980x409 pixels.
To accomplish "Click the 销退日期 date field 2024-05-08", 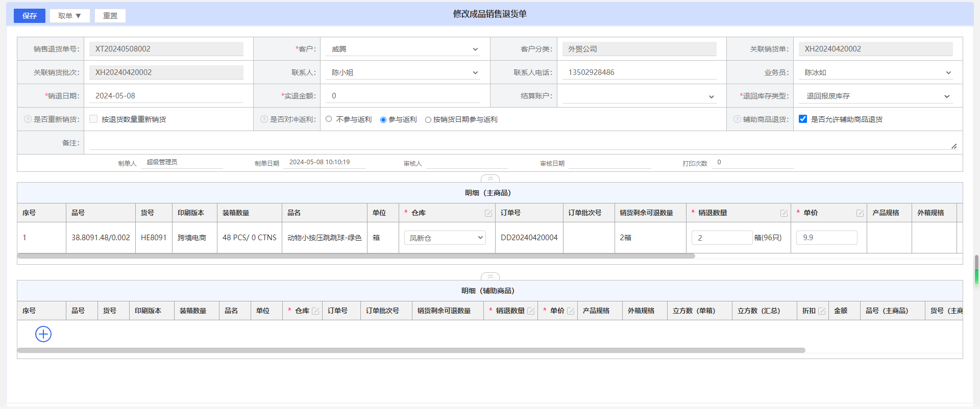I will click(166, 96).
